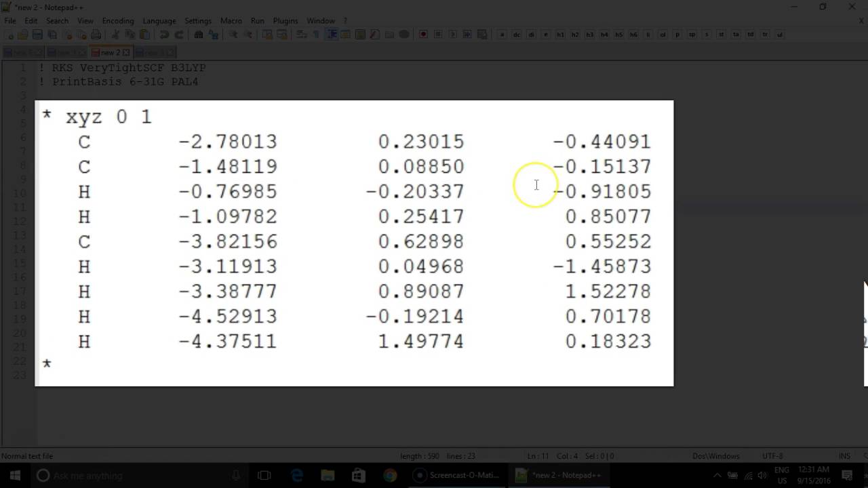Click the 'td' tag toolbar button

(x=751, y=35)
